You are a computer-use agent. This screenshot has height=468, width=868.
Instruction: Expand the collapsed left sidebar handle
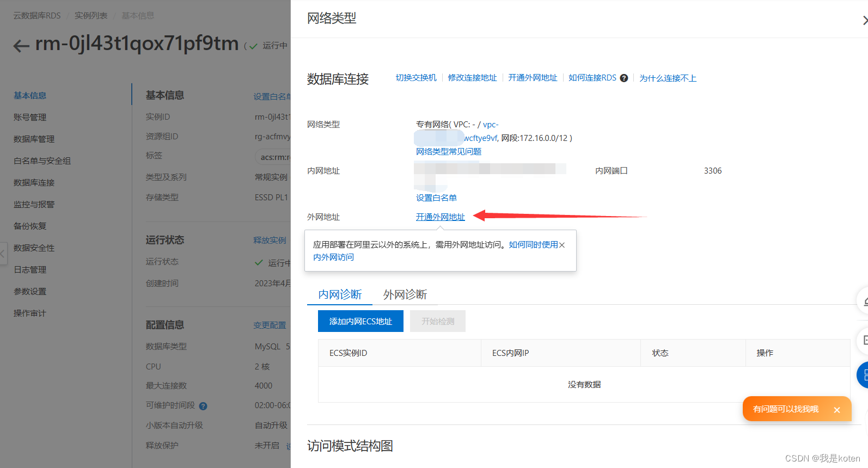click(3, 254)
